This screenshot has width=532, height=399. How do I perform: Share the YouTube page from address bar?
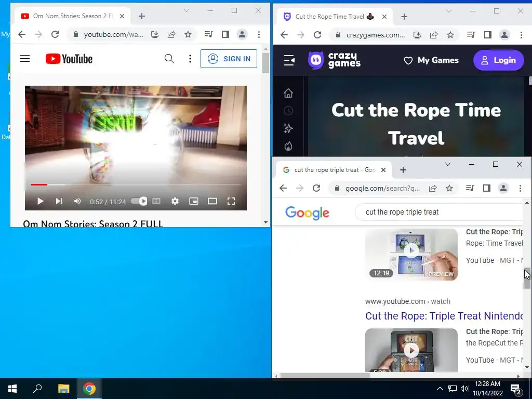point(171,34)
